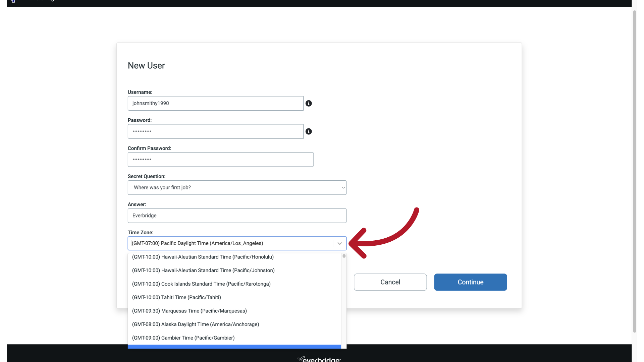Select Marquesas Time from the list
The width and height of the screenshot is (644, 362).
(189, 311)
